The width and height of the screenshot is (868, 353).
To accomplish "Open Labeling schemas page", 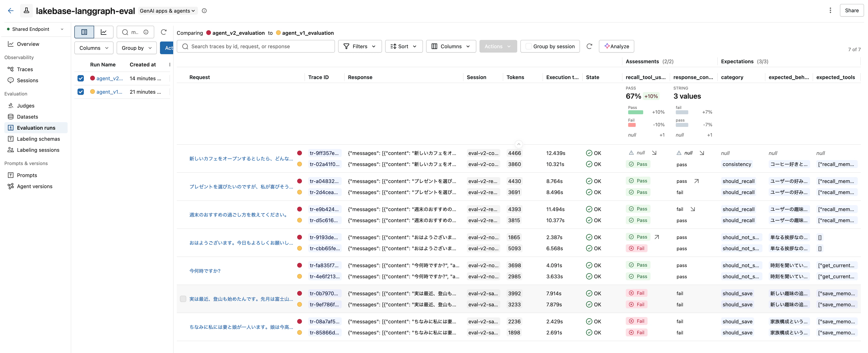I will (x=38, y=139).
